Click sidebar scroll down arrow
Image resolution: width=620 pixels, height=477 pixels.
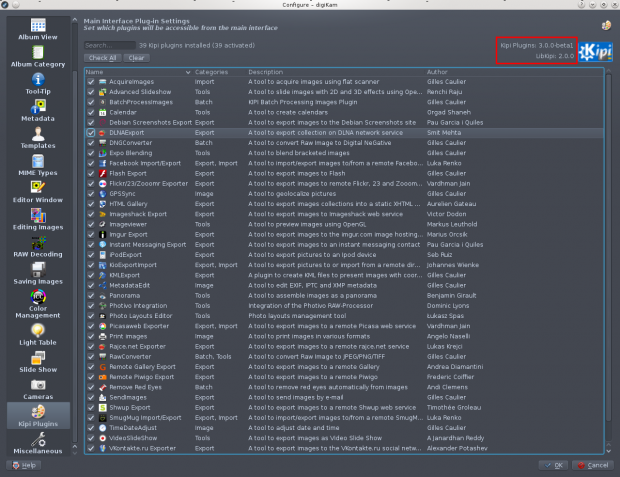click(75, 453)
